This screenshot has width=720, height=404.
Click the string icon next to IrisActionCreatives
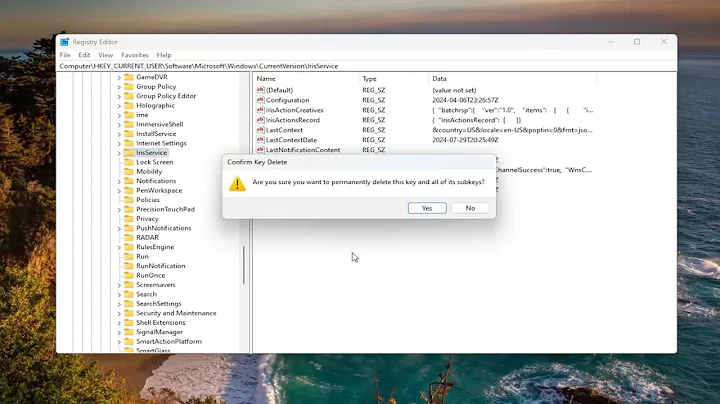pos(260,110)
